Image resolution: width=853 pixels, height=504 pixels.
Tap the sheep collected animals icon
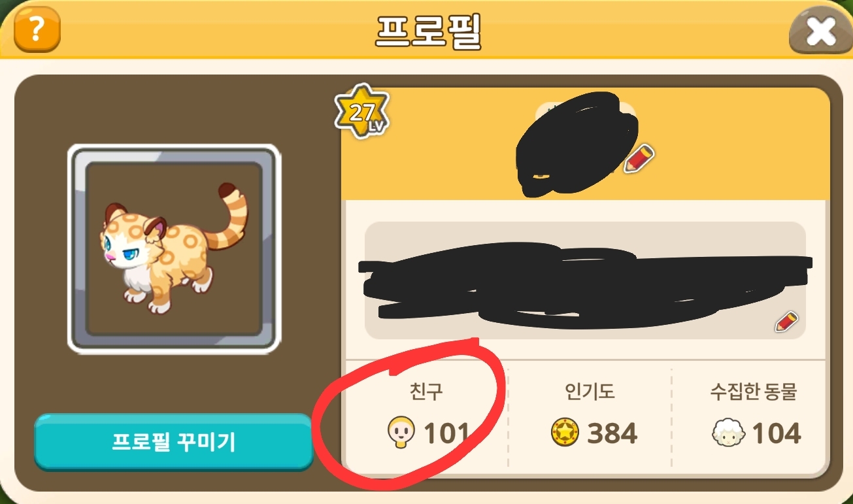(729, 433)
